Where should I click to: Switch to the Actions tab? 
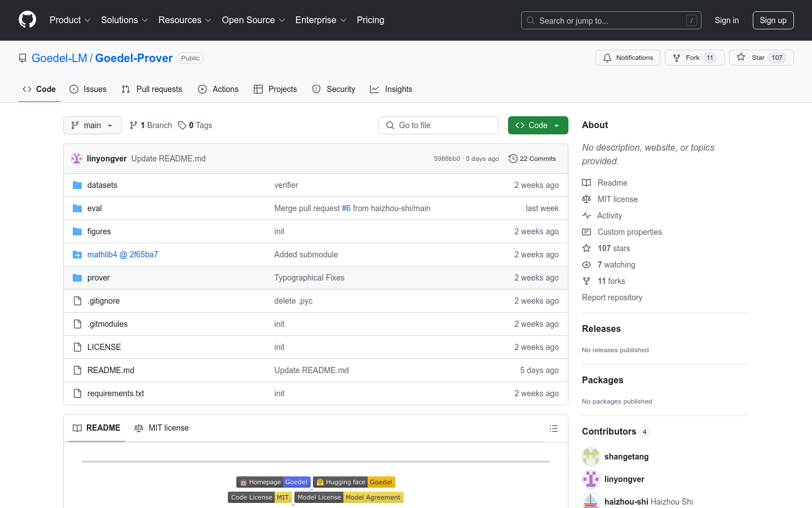click(x=218, y=89)
